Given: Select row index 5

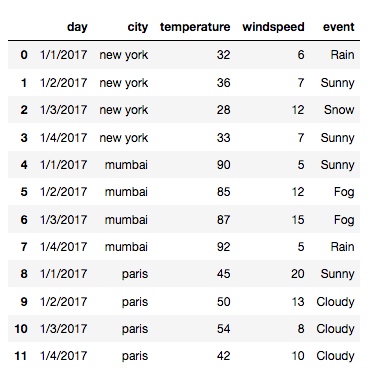Looking at the screenshot, I should tap(24, 192).
